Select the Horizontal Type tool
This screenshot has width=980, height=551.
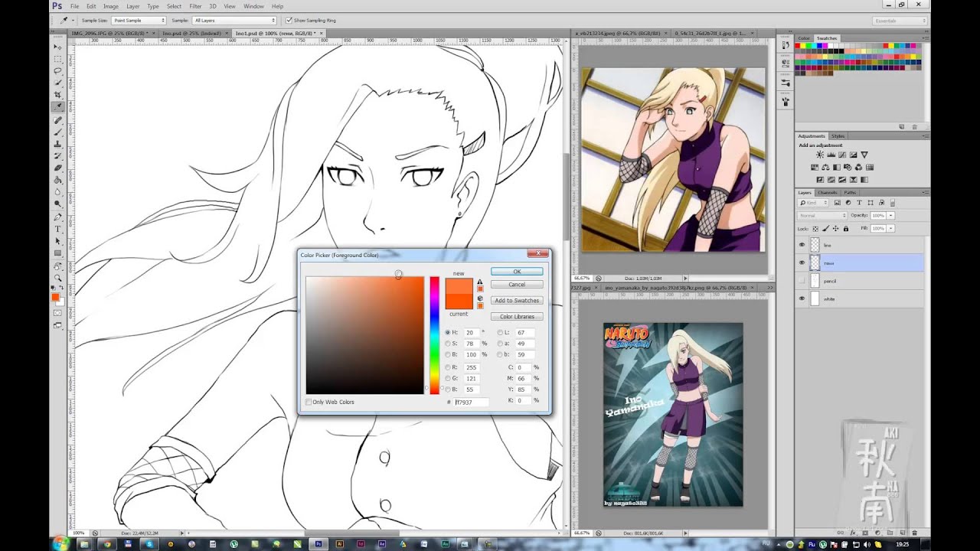(57, 229)
